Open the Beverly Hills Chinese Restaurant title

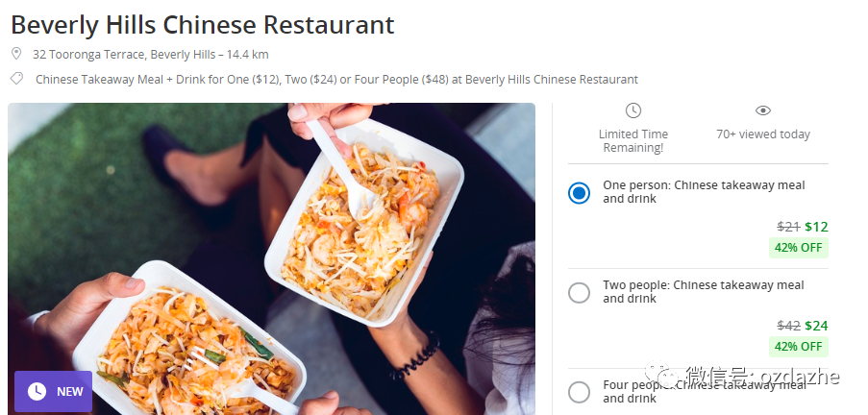tap(203, 25)
